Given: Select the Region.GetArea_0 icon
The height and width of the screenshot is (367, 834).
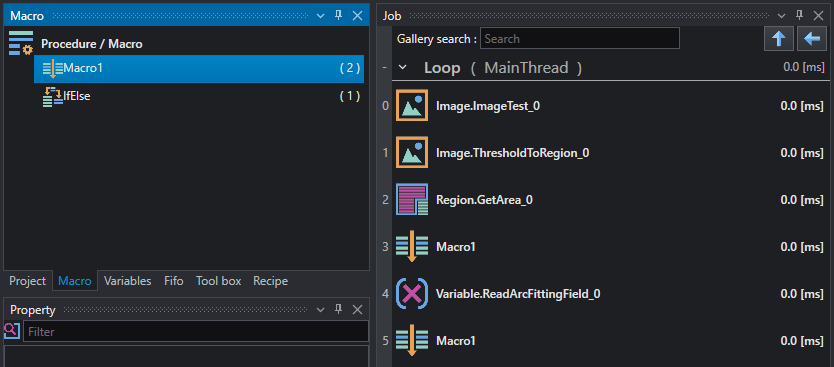Looking at the screenshot, I should [412, 199].
